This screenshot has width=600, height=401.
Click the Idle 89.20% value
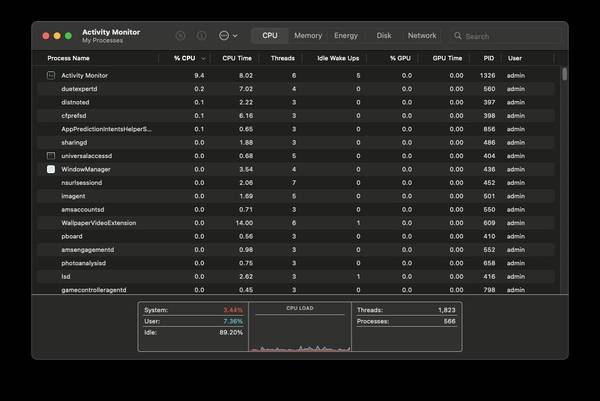click(x=231, y=333)
